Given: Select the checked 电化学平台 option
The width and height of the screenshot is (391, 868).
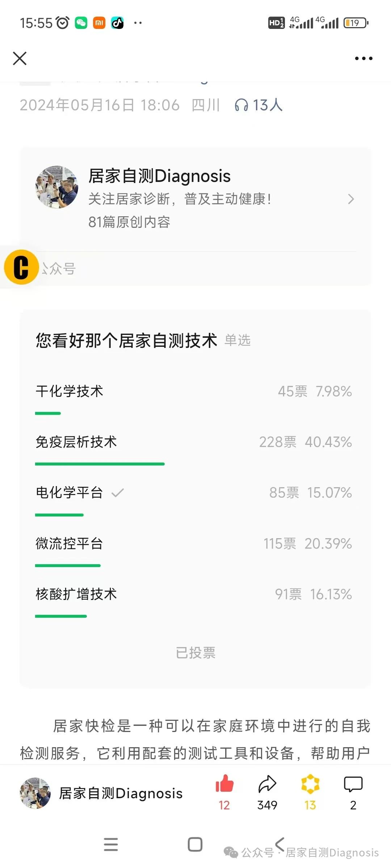Looking at the screenshot, I should pyautogui.click(x=70, y=493).
